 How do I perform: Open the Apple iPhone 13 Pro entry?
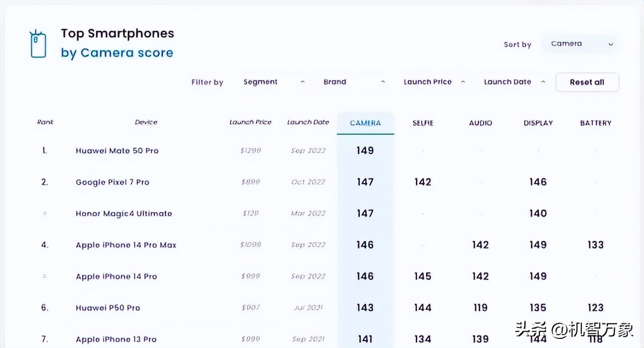(x=116, y=339)
